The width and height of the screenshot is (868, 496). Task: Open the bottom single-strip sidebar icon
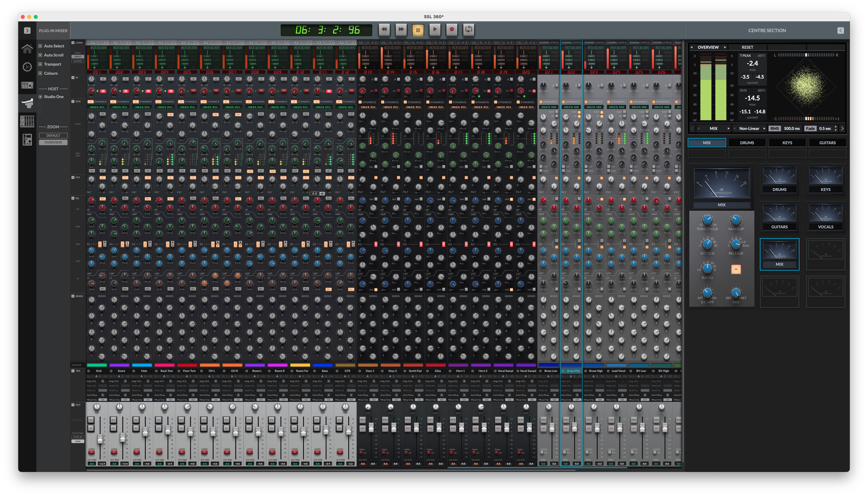(27, 139)
